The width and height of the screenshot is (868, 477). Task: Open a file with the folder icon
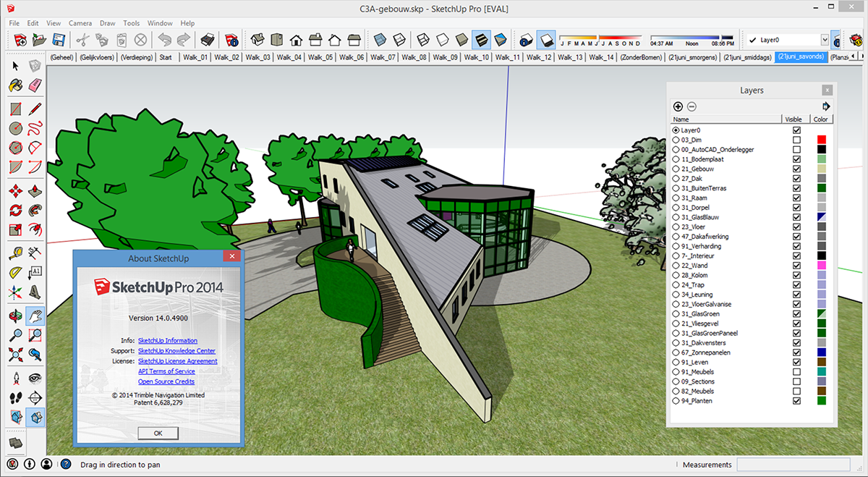40,40
